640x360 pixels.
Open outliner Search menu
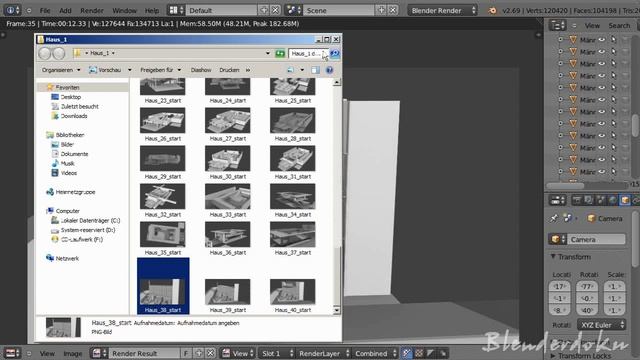(x=619, y=25)
